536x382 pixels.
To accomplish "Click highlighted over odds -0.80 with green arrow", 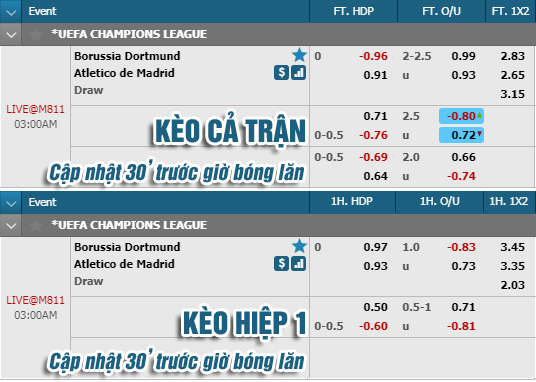I will pos(461,116).
